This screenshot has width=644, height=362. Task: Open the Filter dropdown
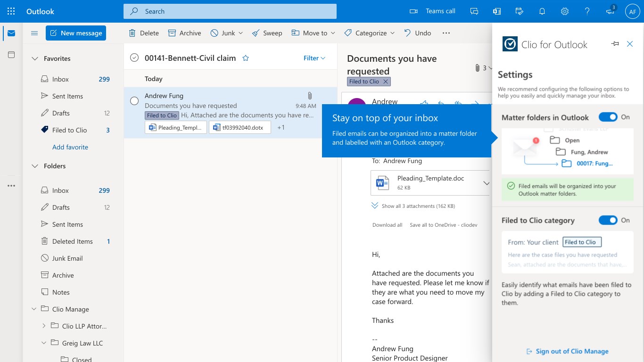(314, 58)
